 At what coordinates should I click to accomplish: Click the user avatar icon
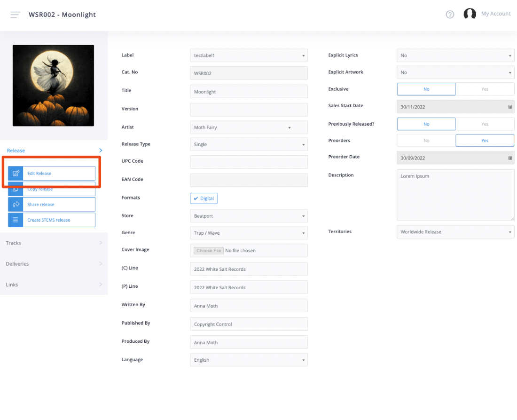point(470,14)
